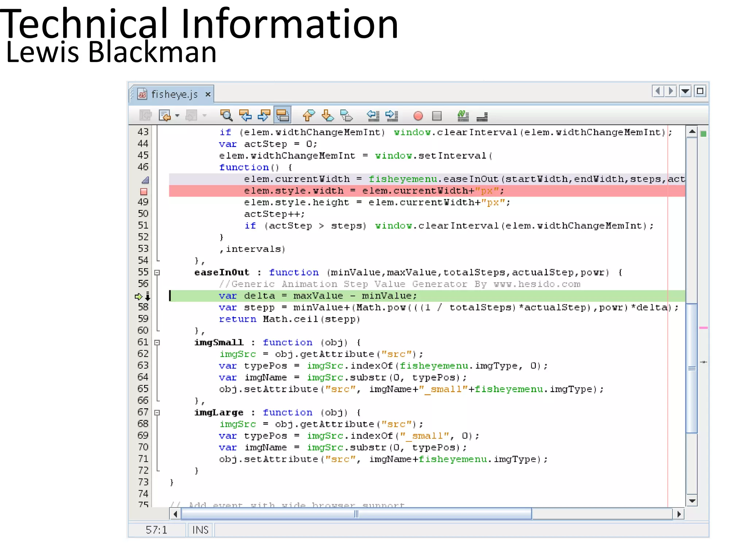Collapse easeInOut function fold at line 55

click(x=157, y=272)
